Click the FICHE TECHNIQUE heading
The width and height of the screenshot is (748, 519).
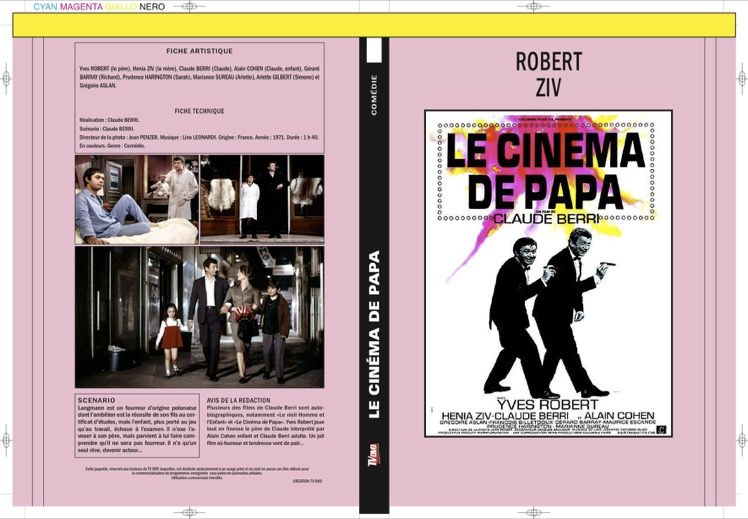click(x=199, y=111)
